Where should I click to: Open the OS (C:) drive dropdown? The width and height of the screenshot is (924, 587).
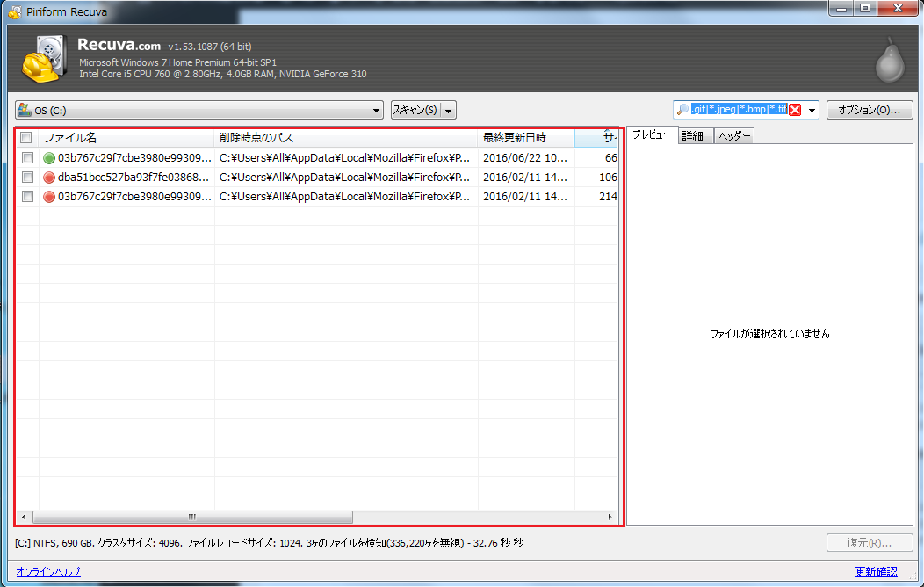199,110
